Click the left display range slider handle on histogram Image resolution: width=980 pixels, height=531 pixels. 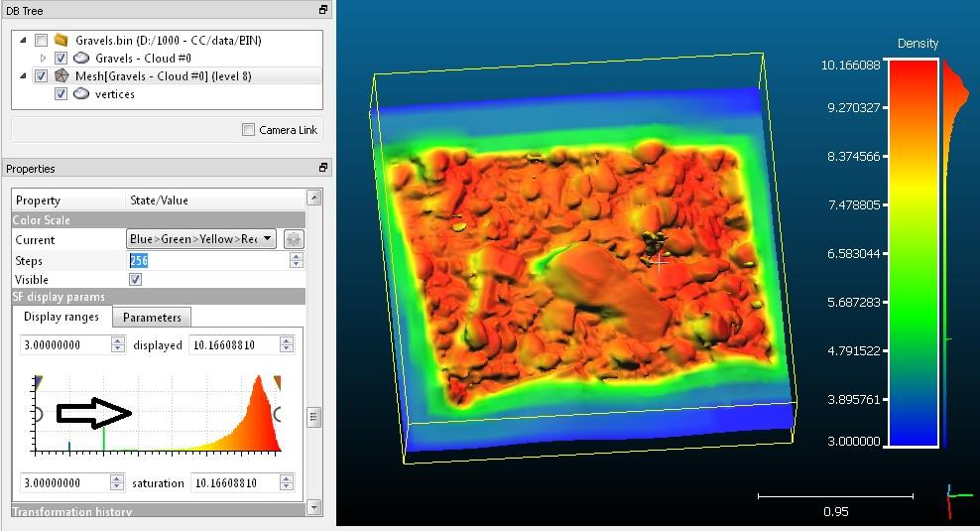(38, 381)
